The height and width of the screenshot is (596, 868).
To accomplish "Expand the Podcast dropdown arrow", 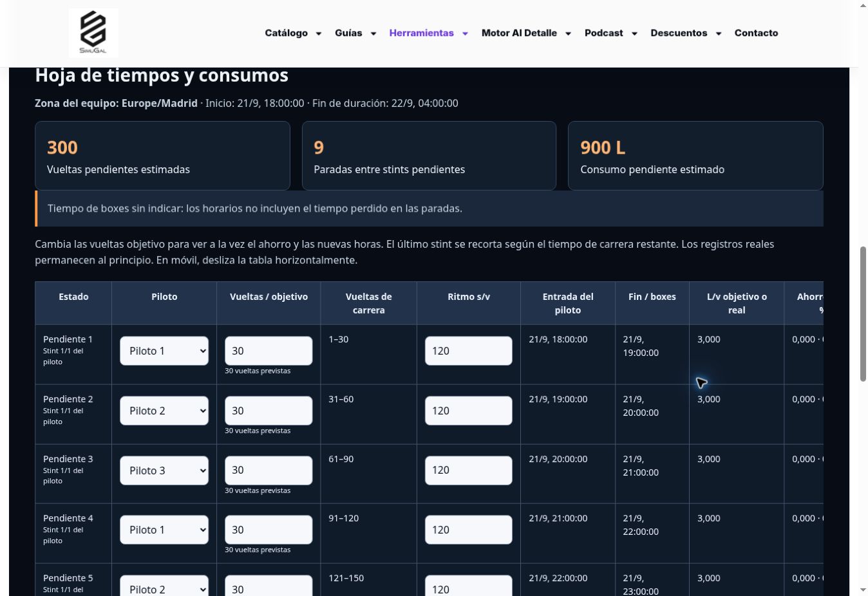I will (x=634, y=33).
